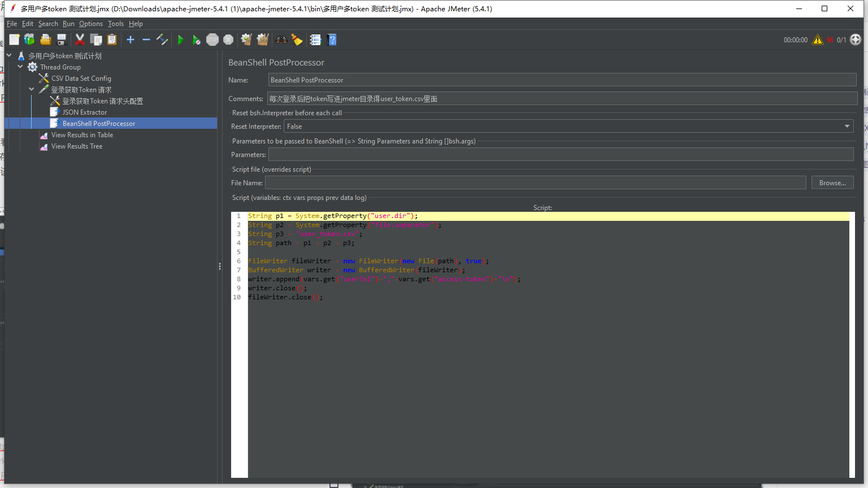Click the Stop sign icon
This screenshot has height=488, width=868.
(212, 40)
